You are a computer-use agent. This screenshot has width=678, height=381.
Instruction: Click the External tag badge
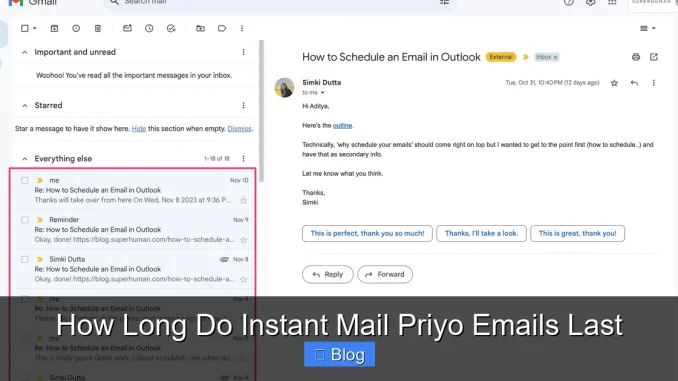coord(501,57)
